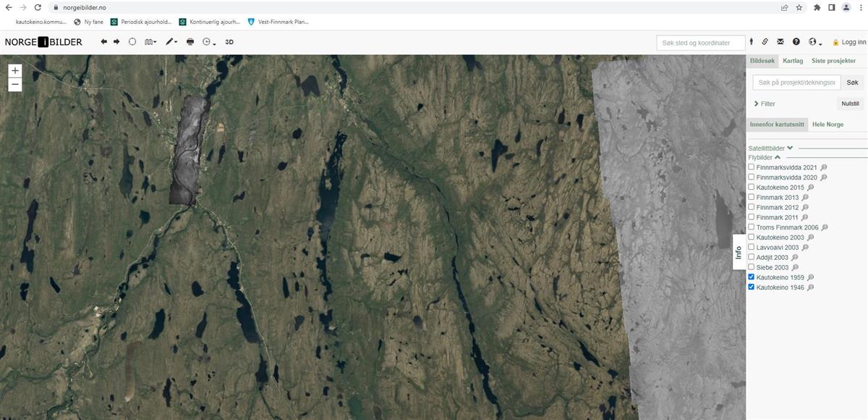Zoom to Siebe 2003 magnifier icon

pos(796,267)
